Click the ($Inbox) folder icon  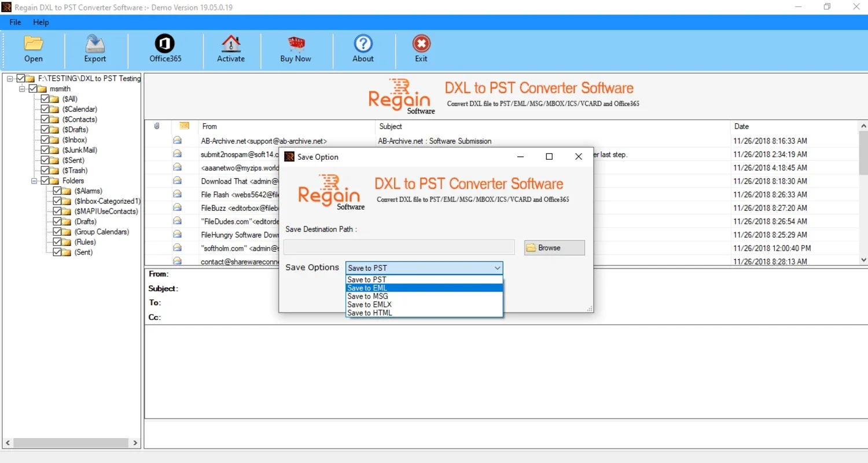(55, 140)
